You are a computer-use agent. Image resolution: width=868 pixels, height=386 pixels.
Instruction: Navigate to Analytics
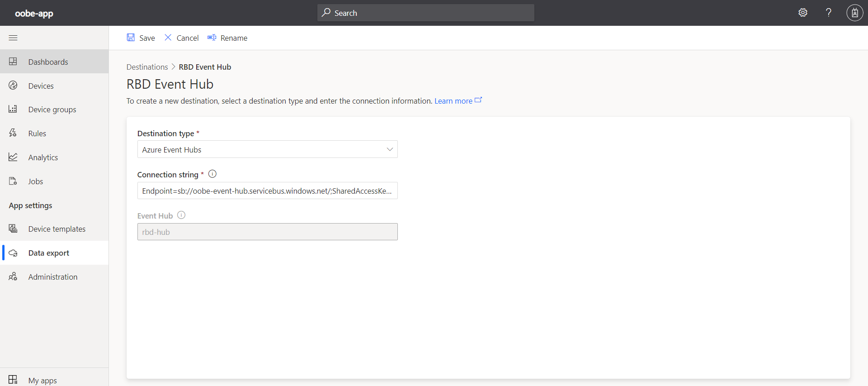tap(43, 157)
